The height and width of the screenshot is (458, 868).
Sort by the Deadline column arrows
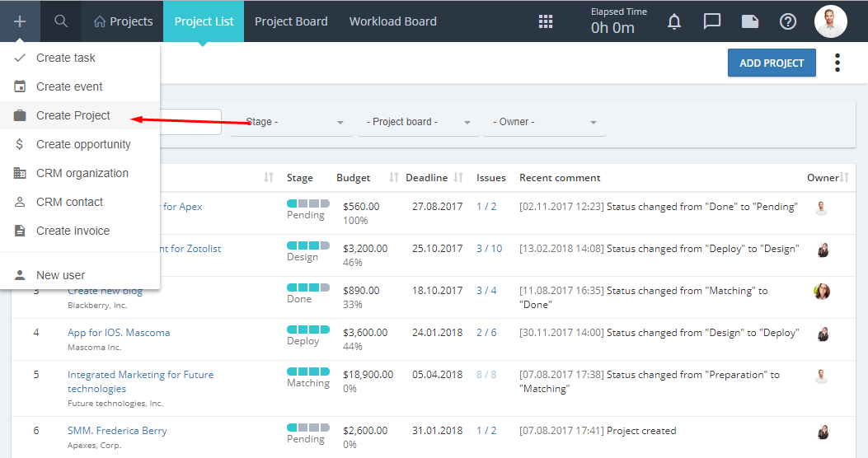coord(458,177)
